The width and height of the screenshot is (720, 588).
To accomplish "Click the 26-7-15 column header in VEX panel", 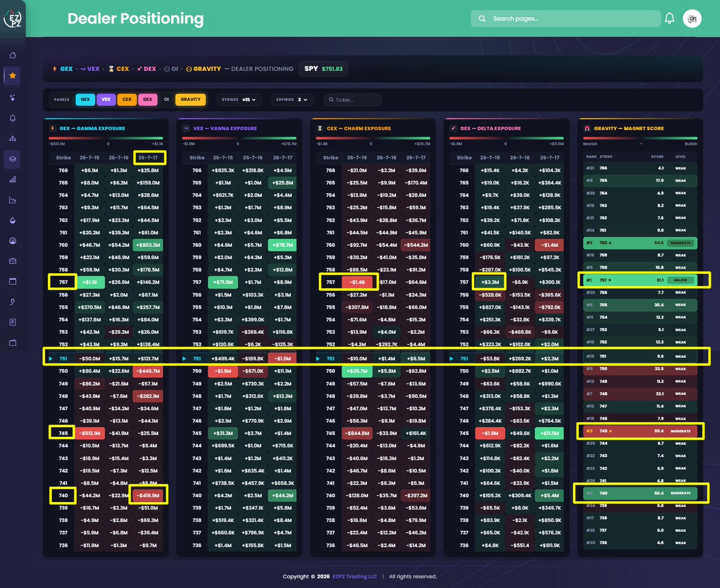I will tap(223, 157).
